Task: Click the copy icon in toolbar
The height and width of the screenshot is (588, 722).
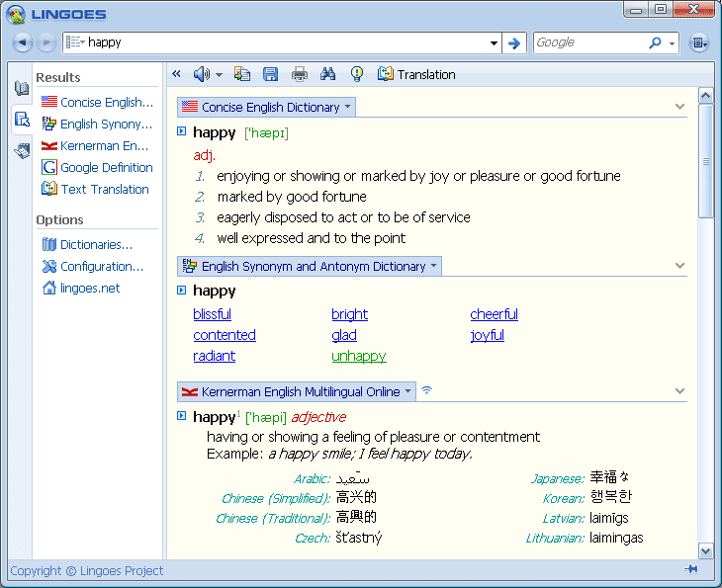Action: tap(241, 74)
